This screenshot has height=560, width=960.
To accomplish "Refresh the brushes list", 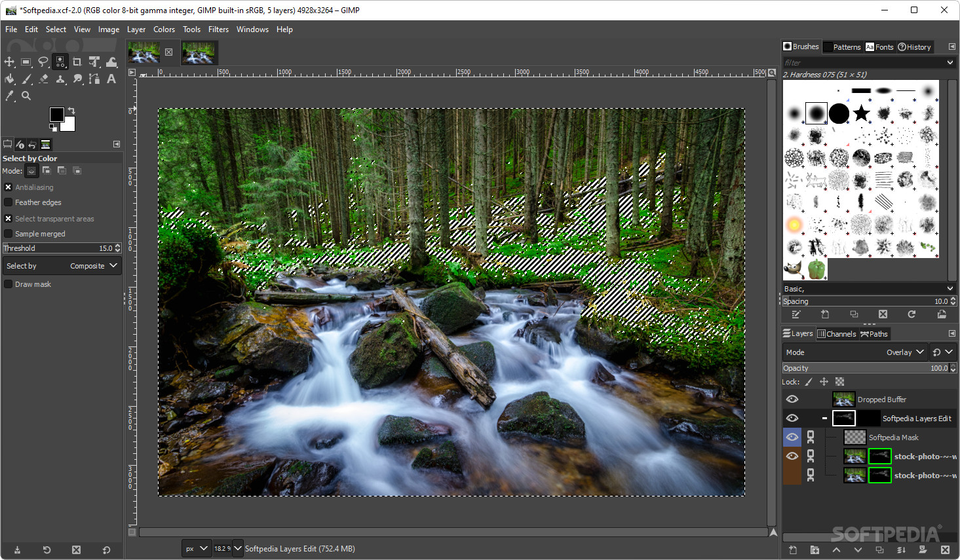I will pyautogui.click(x=912, y=314).
